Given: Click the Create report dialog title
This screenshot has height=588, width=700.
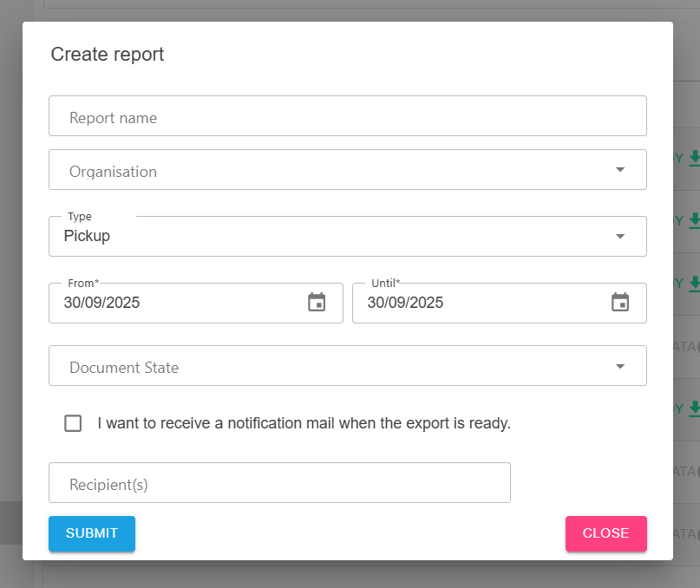Looking at the screenshot, I should coord(108,55).
